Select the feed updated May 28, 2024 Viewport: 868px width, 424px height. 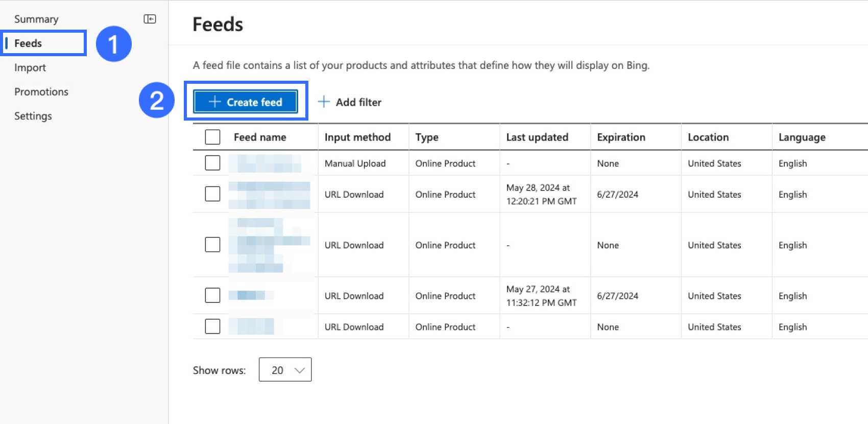212,194
